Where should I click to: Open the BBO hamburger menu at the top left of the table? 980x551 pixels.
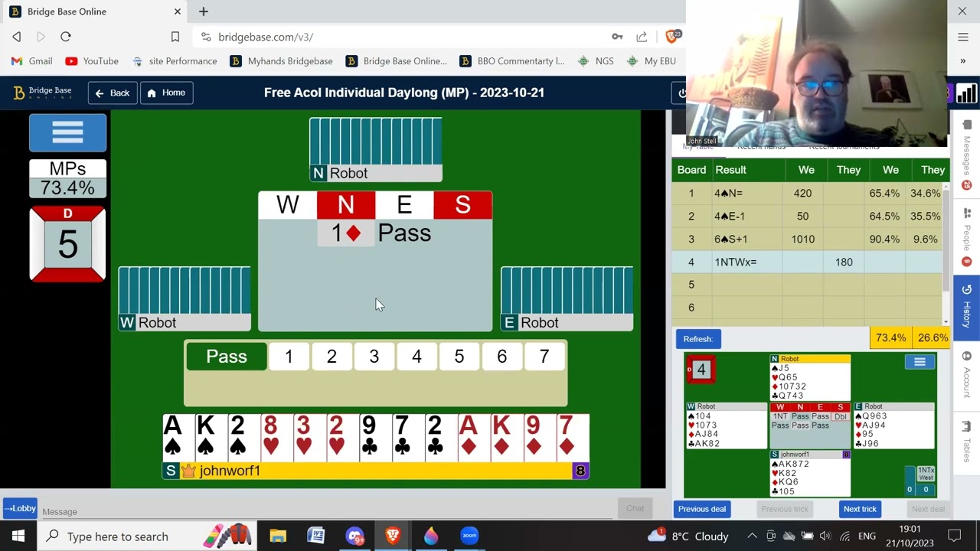67,132
